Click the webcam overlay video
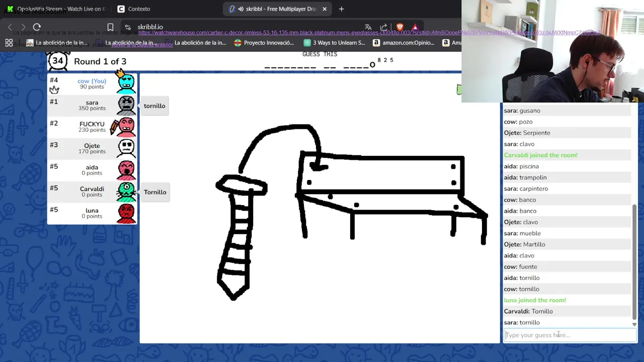 pyautogui.click(x=552, y=51)
